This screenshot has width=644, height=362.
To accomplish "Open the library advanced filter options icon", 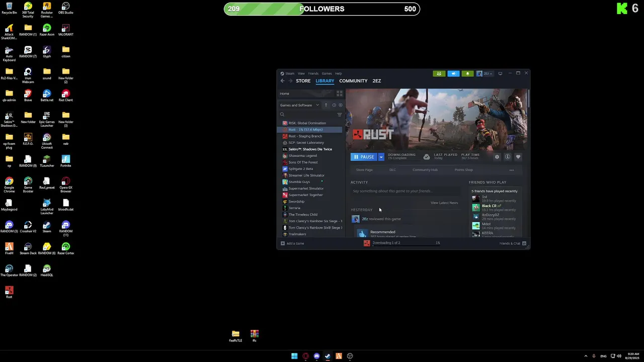I will (340, 115).
